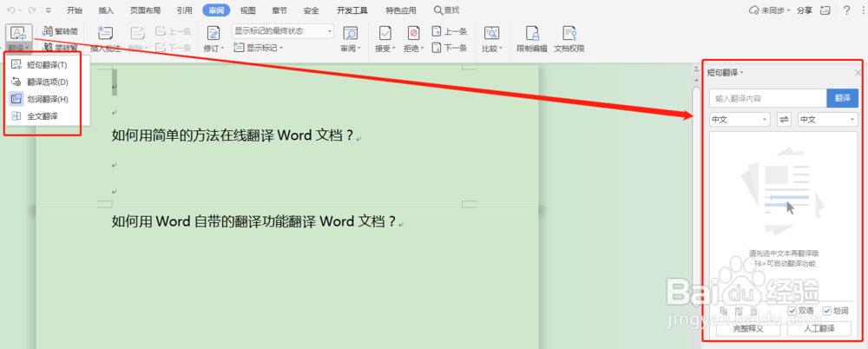Click the delete comment 删除 icon
The image size is (868, 349).
click(x=137, y=33)
